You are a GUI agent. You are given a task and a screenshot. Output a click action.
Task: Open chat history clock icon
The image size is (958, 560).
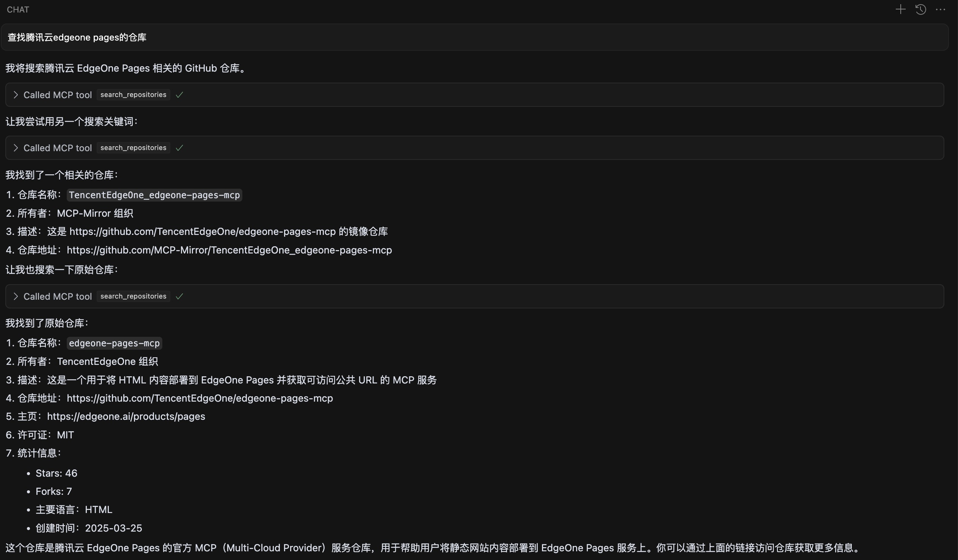click(x=920, y=9)
